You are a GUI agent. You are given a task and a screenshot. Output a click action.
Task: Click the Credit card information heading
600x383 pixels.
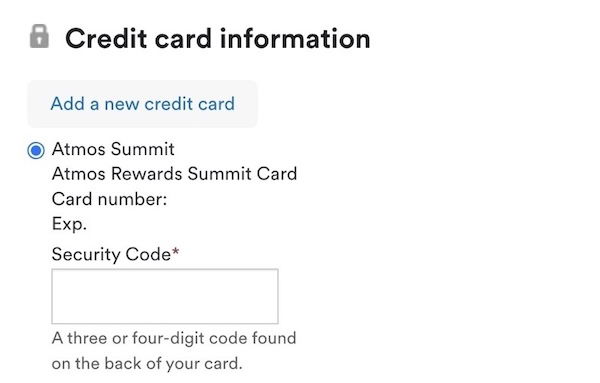(x=218, y=39)
